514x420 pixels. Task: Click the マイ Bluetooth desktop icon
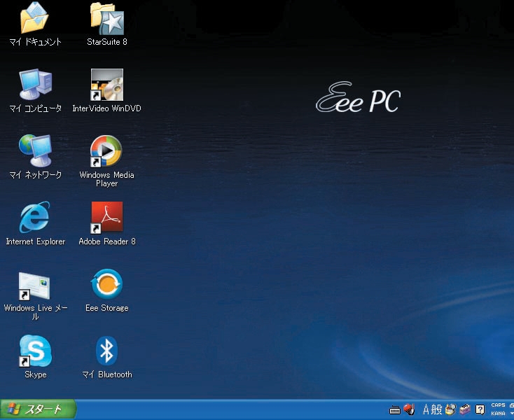click(106, 351)
